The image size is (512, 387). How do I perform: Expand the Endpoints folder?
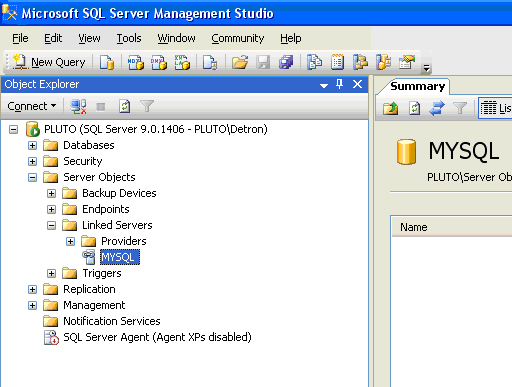[x=51, y=209]
